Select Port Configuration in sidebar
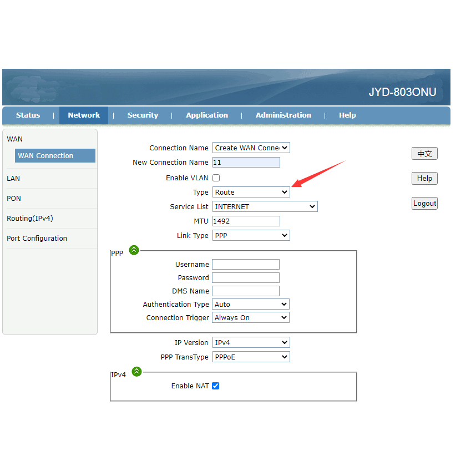This screenshot has height=476, width=476. [x=37, y=239]
